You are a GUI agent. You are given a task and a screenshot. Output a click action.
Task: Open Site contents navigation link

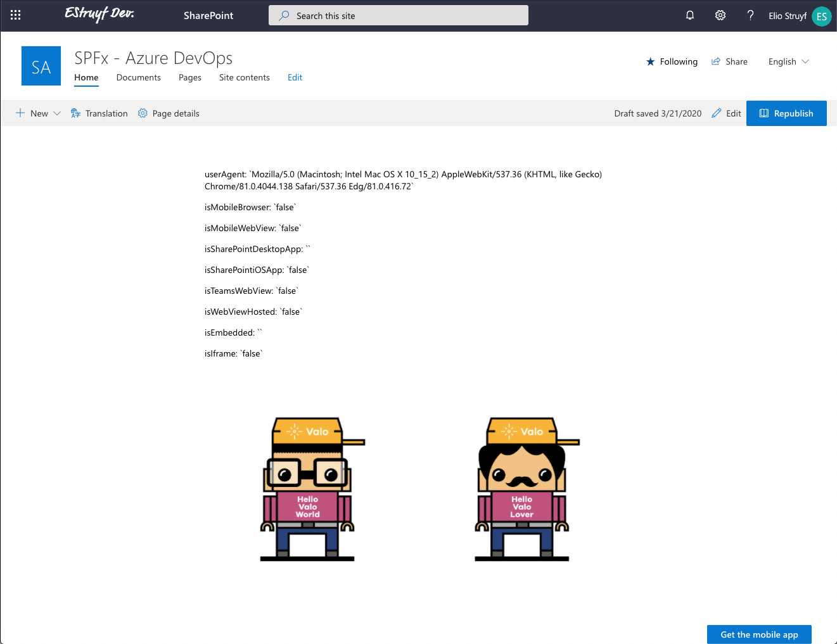245,77
